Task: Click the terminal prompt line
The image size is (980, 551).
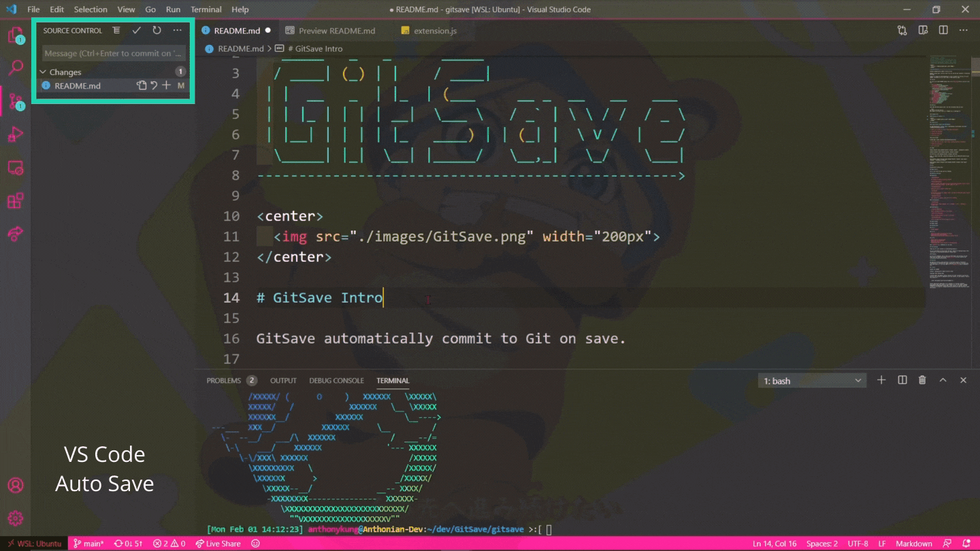Action: pos(379,529)
